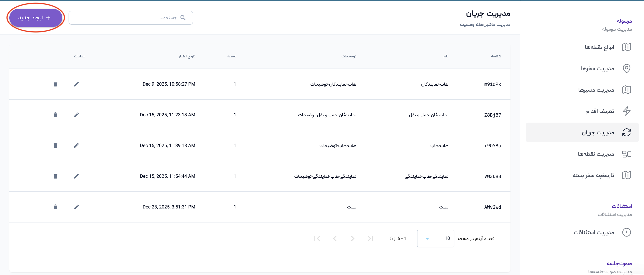
Task: Delete the Z8Bj87 flow via trash icon
Action: coord(55,115)
